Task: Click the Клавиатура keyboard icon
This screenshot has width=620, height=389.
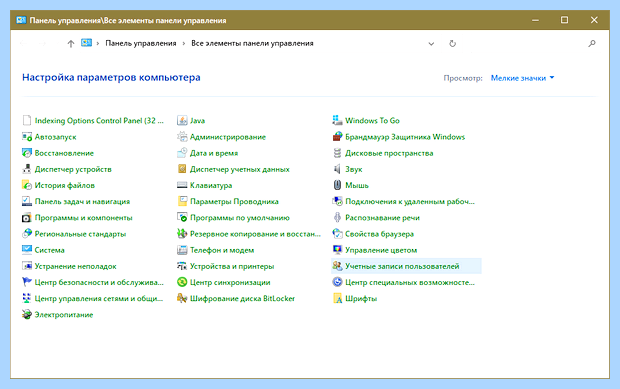Action: coord(182,185)
